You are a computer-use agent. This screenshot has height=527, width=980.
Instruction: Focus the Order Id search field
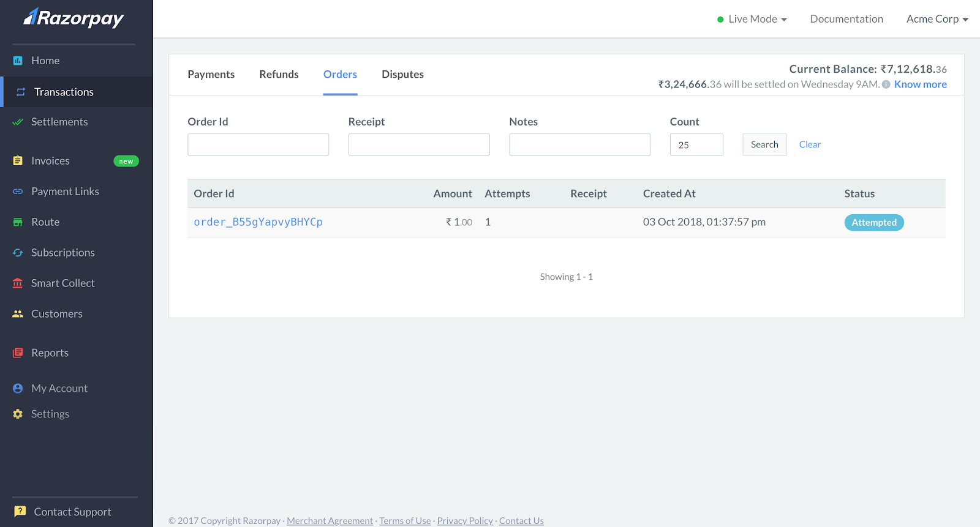click(258, 144)
